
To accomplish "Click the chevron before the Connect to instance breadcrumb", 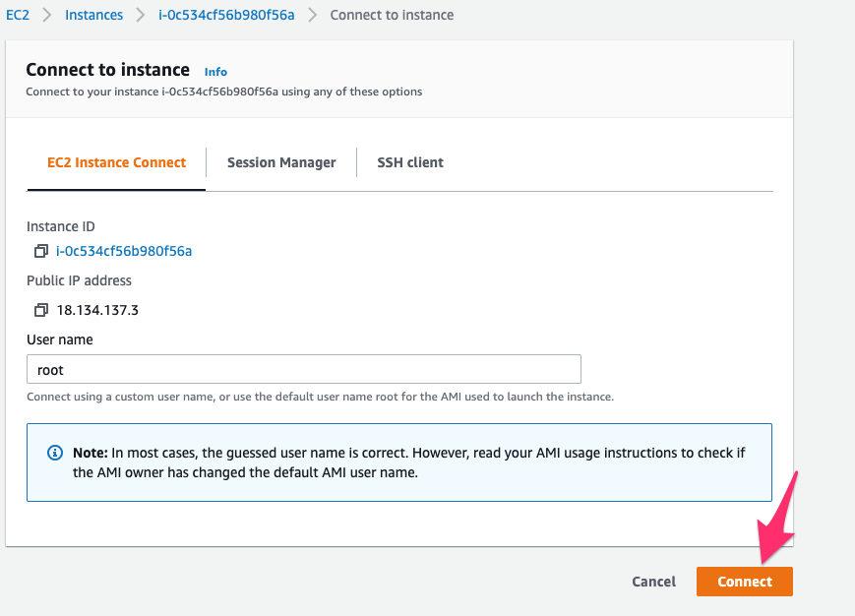I will point(312,16).
